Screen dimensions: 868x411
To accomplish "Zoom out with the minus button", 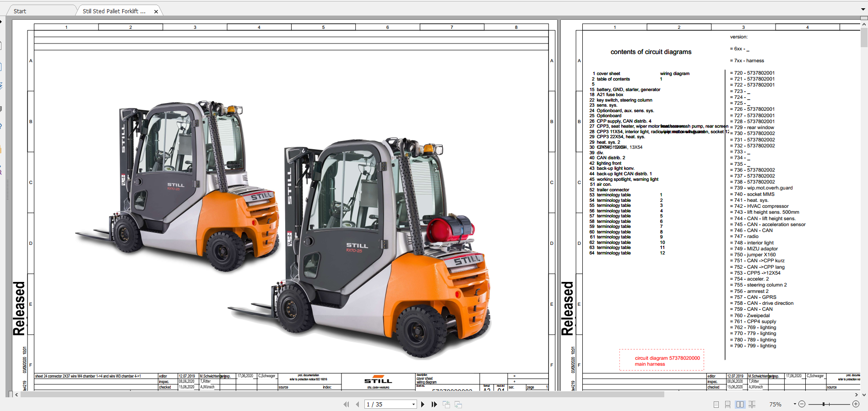I will [802, 404].
